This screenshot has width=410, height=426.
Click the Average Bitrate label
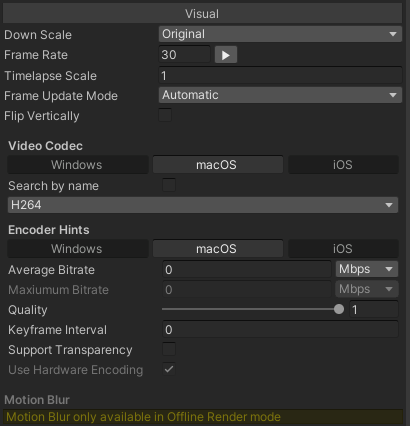click(x=51, y=270)
